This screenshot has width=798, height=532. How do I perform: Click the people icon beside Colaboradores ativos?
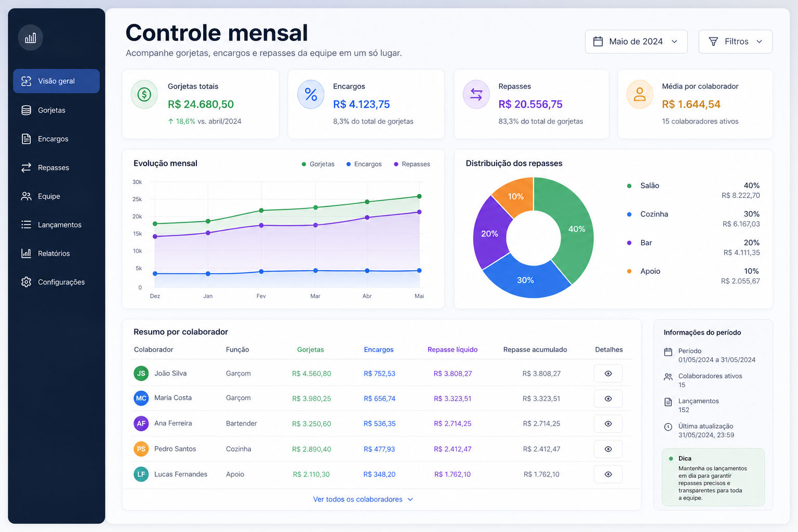click(x=668, y=377)
